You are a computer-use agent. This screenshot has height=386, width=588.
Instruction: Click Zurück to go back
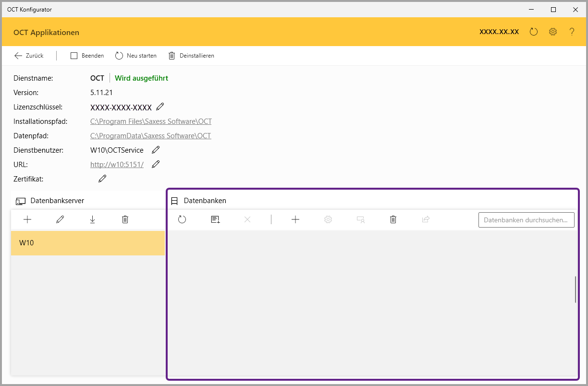click(x=29, y=56)
